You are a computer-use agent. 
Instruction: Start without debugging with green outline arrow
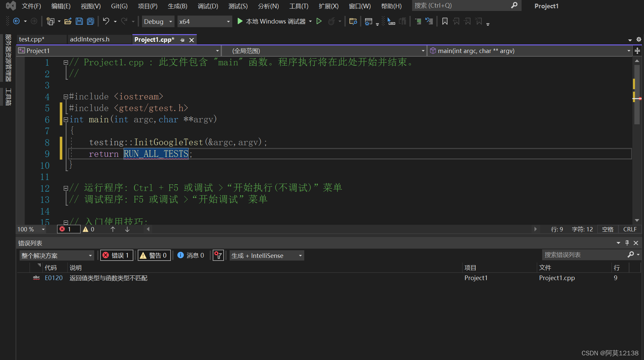[319, 22]
